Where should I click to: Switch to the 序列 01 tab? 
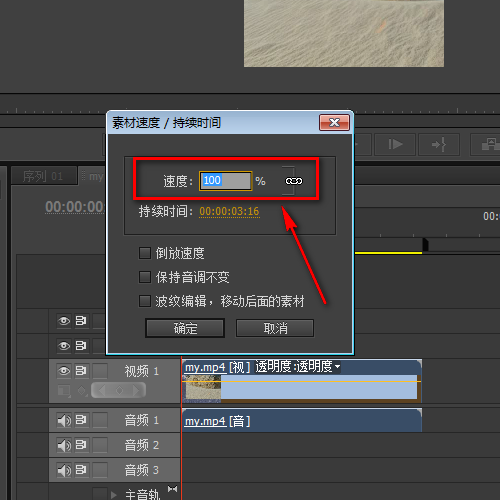(x=43, y=176)
